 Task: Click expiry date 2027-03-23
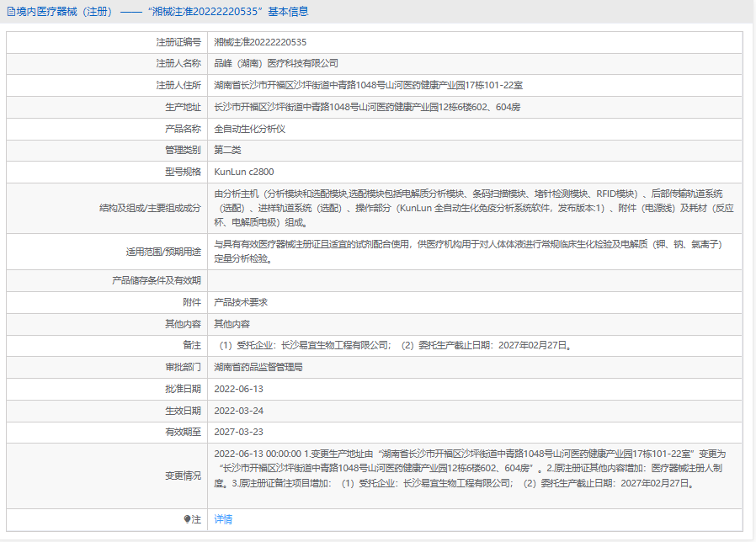point(239,433)
